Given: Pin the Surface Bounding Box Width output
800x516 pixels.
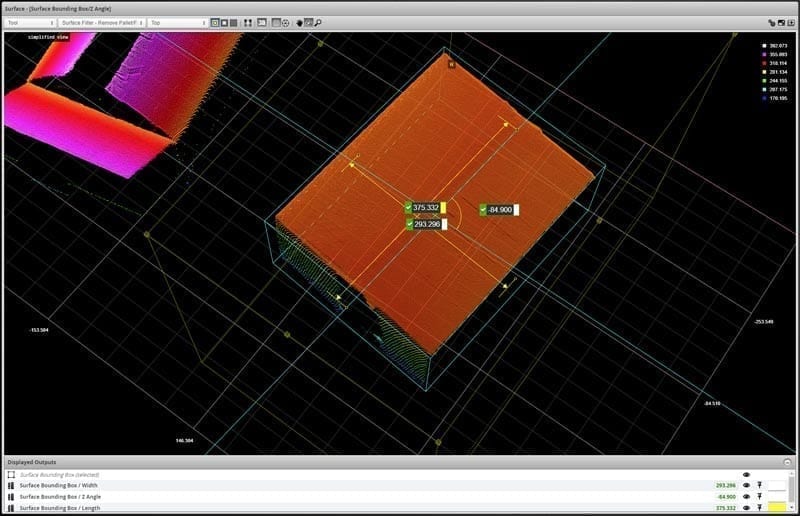Looking at the screenshot, I should [x=759, y=485].
